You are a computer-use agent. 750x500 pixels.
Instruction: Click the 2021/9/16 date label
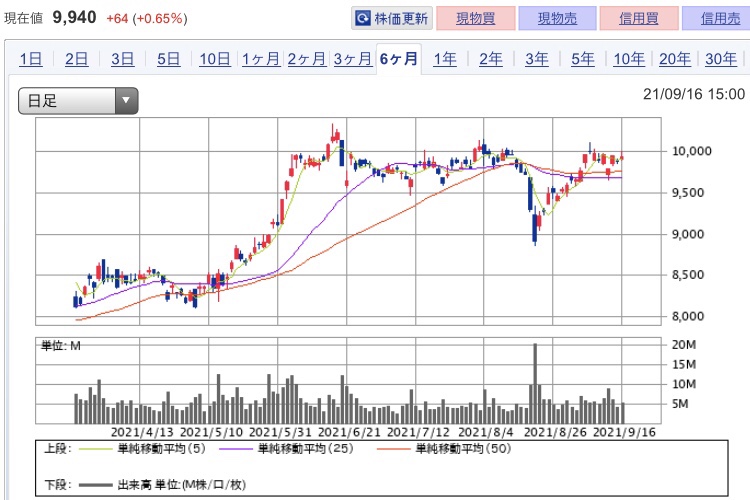coord(624,433)
